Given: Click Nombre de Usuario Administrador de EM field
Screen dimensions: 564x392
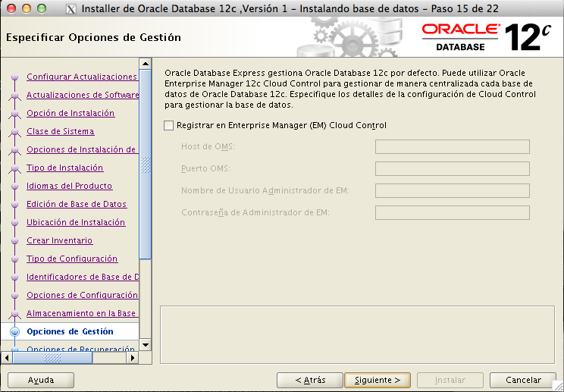Looking at the screenshot, I should tap(452, 190).
